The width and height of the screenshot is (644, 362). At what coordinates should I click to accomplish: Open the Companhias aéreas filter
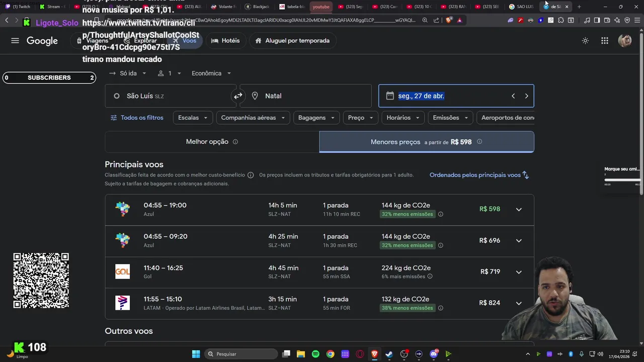click(253, 118)
